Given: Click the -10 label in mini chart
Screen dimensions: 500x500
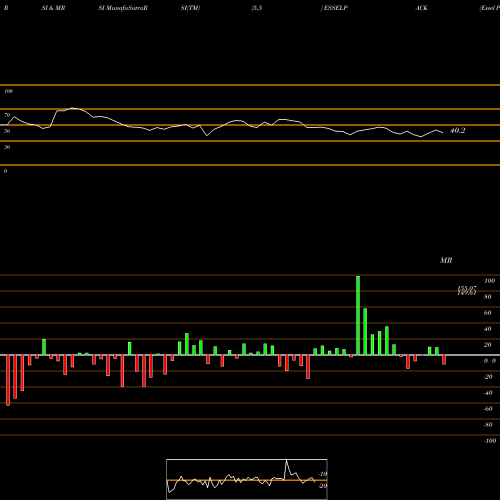Looking at the screenshot, I should [323, 474].
